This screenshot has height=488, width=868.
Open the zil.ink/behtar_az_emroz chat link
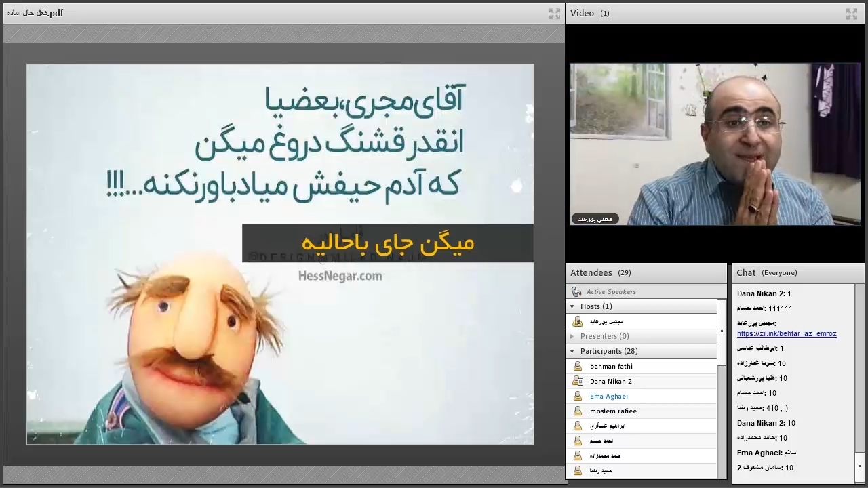coord(787,333)
